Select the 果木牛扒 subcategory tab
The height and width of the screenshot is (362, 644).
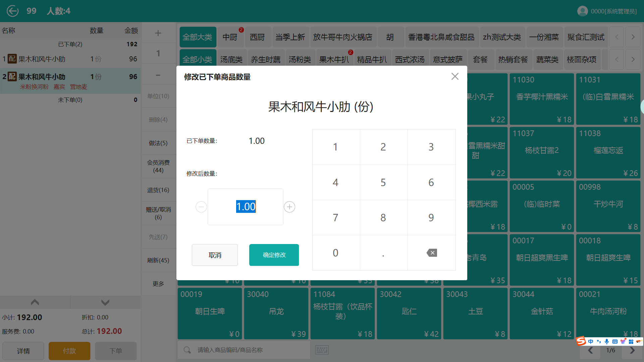[334, 60]
